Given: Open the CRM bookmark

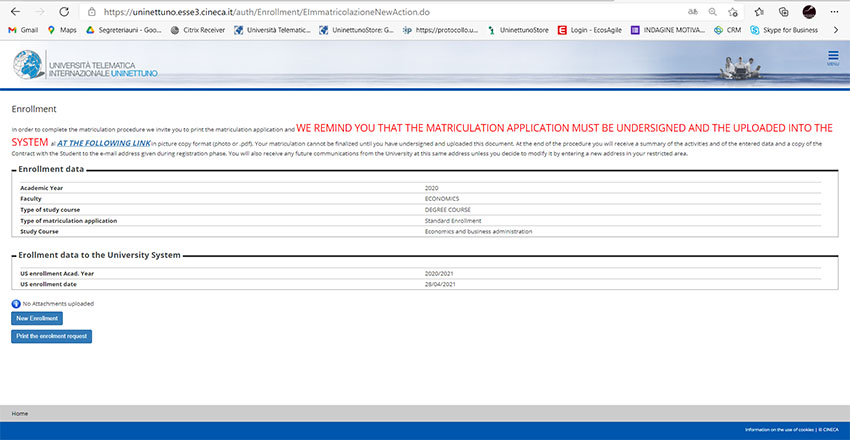Looking at the screenshot, I should click(x=728, y=30).
